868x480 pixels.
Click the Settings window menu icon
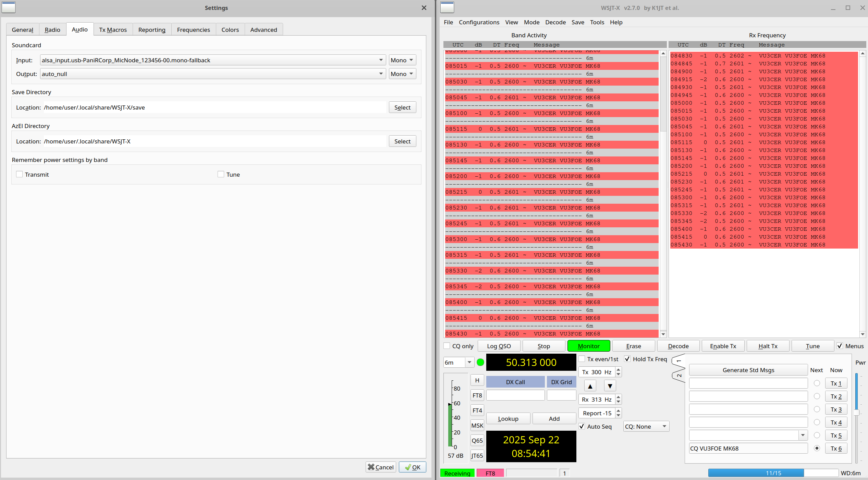(9, 7)
